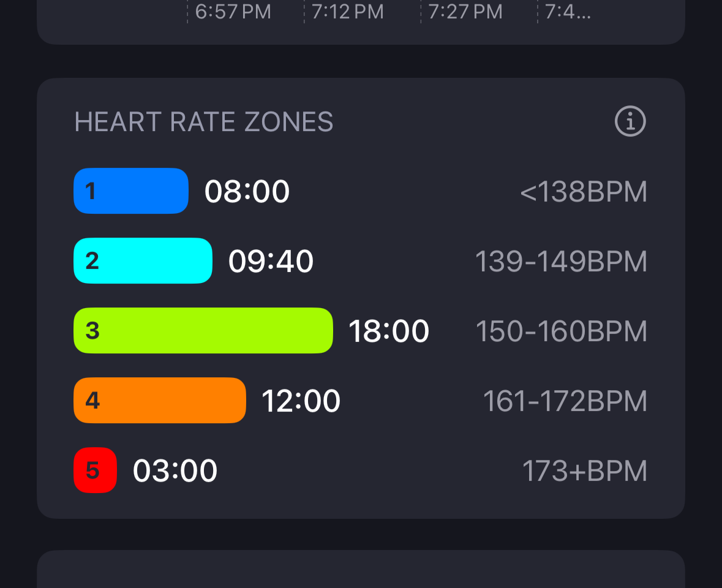The image size is (722, 588).
Task: Select the 7:27 PM timeline label
Action: [x=465, y=12]
